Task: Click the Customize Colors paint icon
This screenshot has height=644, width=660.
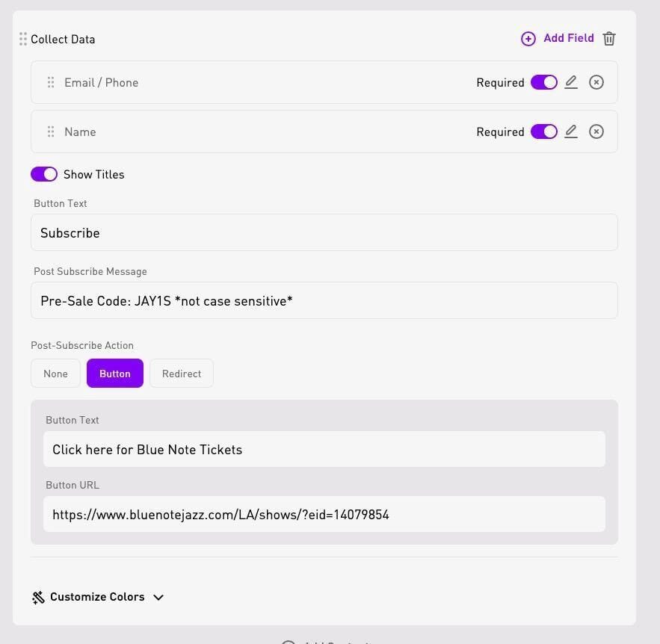Action: point(38,597)
